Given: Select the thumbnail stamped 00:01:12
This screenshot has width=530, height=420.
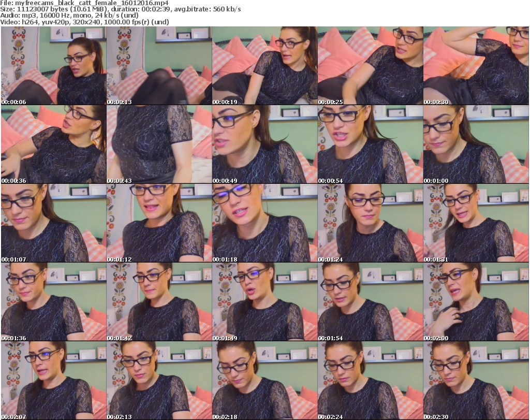Looking at the screenshot, I should pyautogui.click(x=159, y=223).
